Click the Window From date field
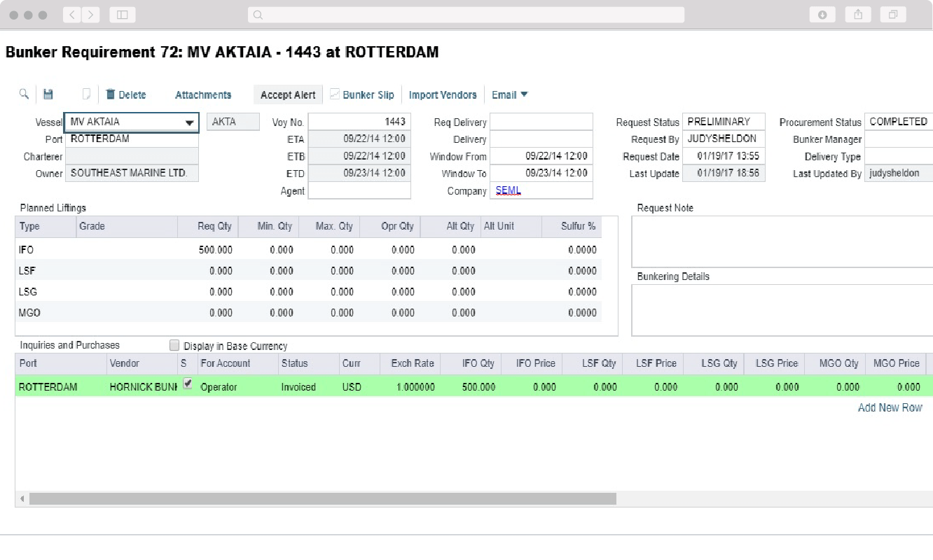 coord(541,156)
